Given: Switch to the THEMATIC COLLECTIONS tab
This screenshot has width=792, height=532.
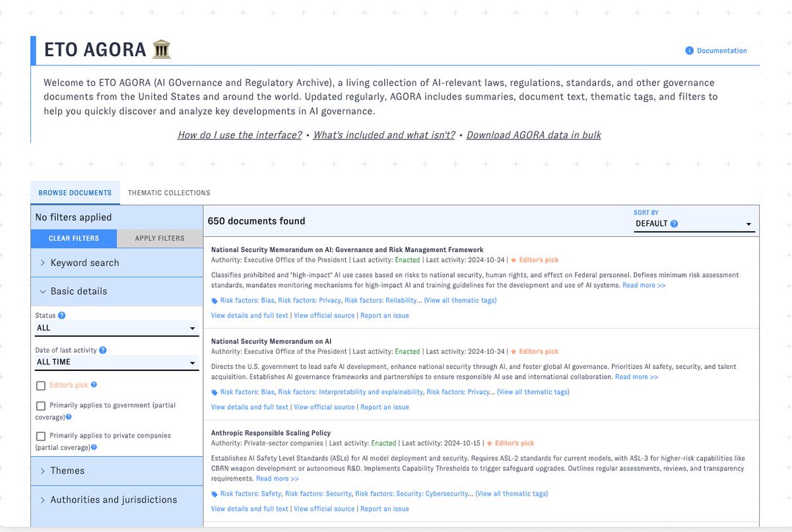Looking at the screenshot, I should [169, 193].
